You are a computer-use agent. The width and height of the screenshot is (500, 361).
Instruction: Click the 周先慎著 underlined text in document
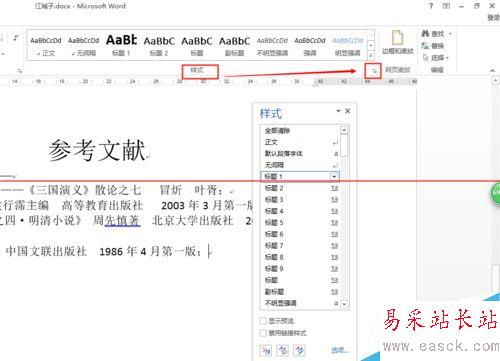116,220
